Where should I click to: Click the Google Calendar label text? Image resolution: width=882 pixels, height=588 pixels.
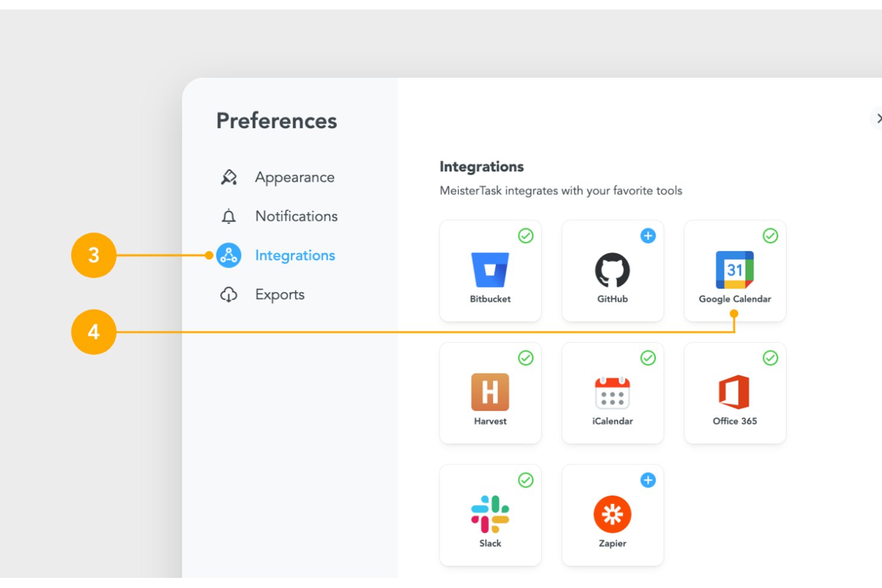point(735,299)
